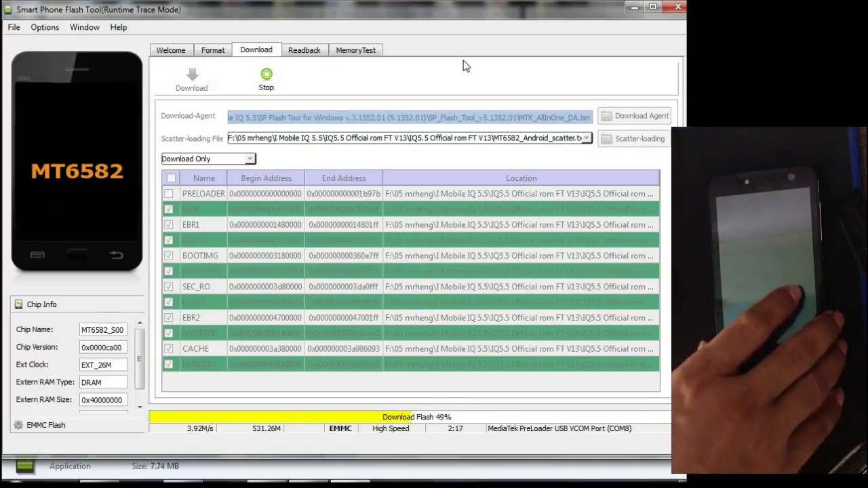This screenshot has width=868, height=488.
Task: Switch to the MemoryTest tab
Action: (356, 50)
